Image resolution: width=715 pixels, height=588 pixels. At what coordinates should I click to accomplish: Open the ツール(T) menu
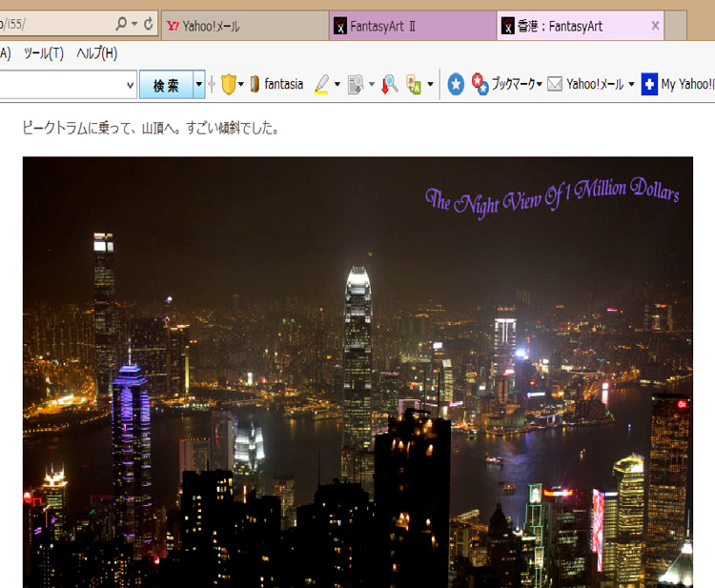coord(44,53)
